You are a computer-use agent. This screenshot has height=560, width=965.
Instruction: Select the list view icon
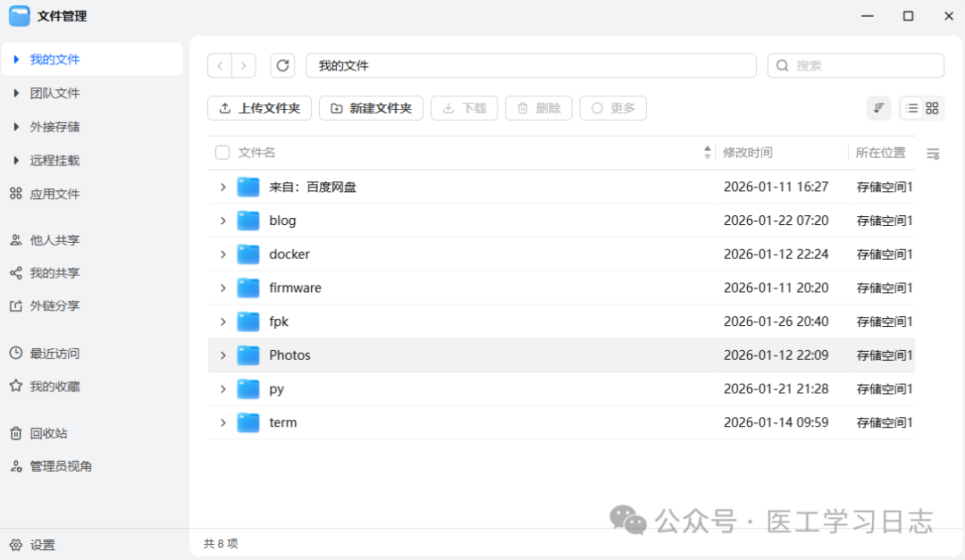(x=912, y=107)
